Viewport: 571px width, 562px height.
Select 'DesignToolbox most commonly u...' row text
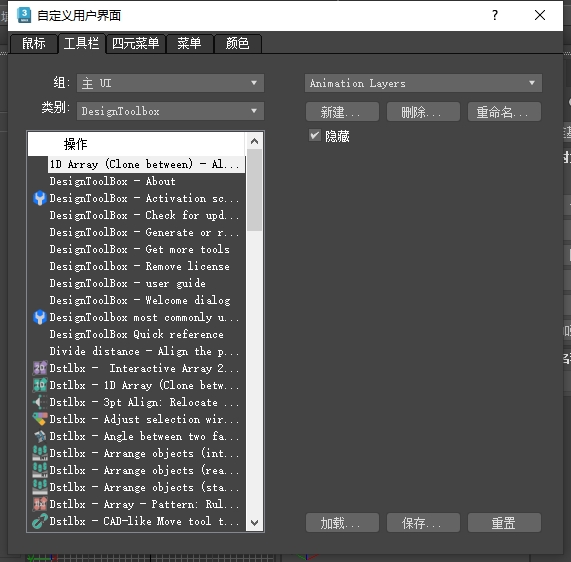point(144,318)
